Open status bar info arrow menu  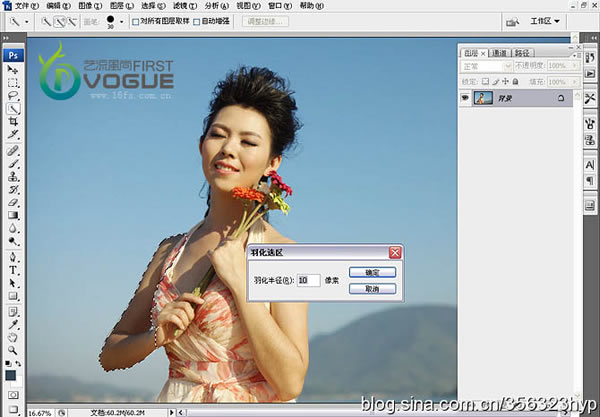point(171,412)
